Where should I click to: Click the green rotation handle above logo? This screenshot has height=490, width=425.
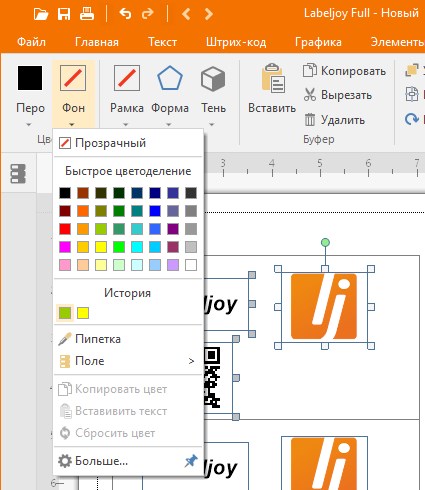tap(325, 242)
